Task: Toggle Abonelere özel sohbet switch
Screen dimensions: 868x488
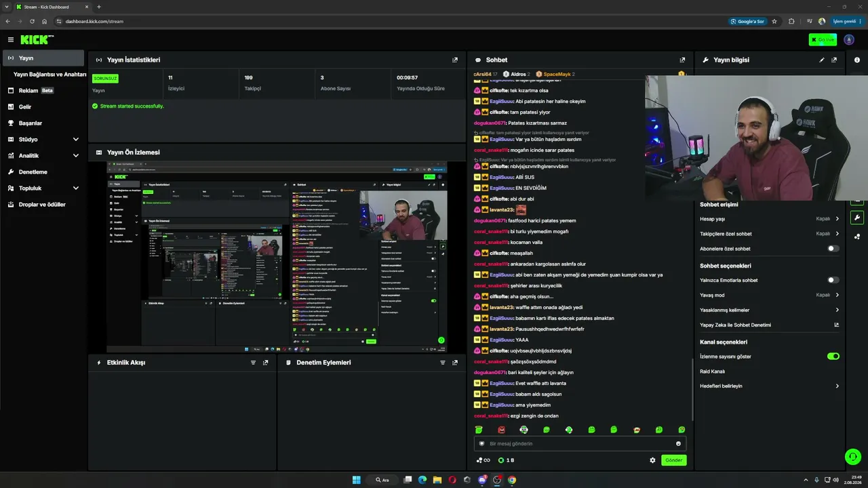Action: tap(833, 249)
